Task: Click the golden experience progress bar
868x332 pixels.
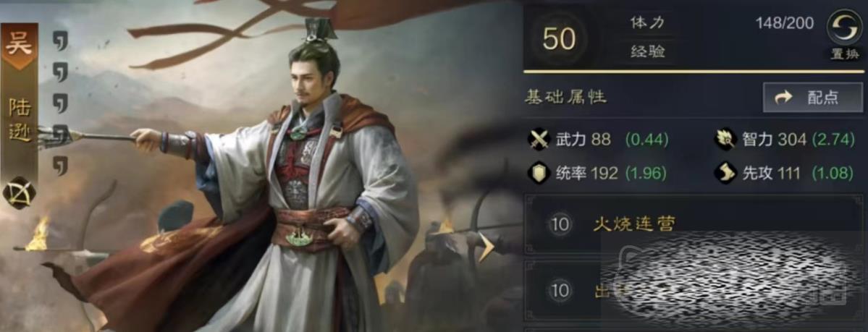Action: (693, 72)
